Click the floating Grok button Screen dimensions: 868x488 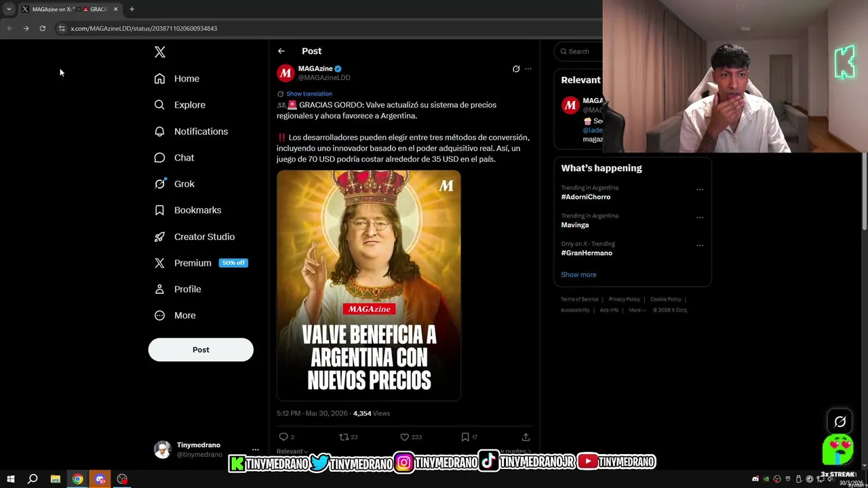(840, 422)
